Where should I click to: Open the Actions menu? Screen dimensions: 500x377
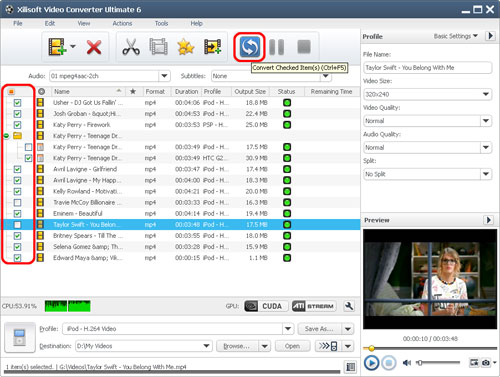pos(122,23)
